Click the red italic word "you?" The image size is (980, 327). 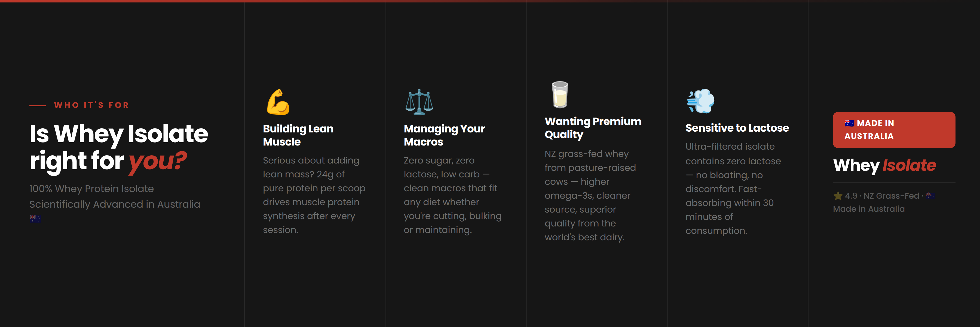tap(158, 161)
